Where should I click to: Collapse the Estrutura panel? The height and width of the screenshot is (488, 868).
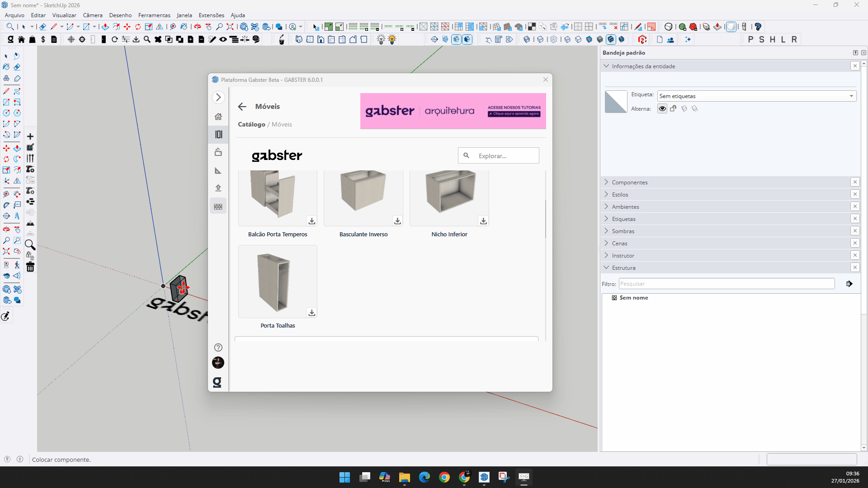click(623, 268)
